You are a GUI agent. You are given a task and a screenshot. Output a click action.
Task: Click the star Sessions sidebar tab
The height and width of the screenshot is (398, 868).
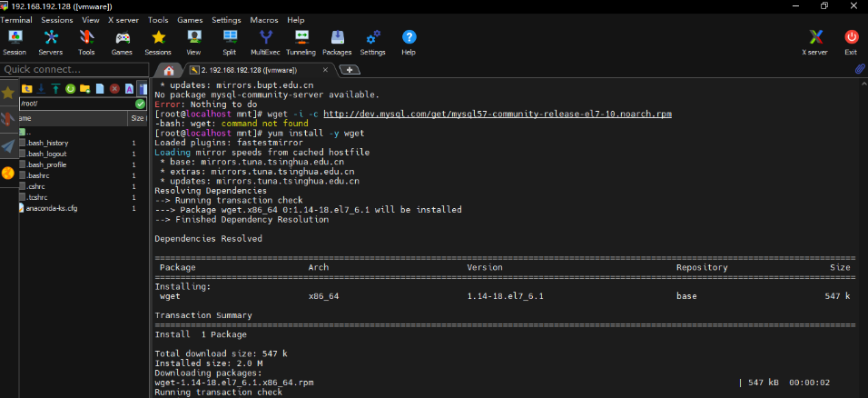(8, 92)
